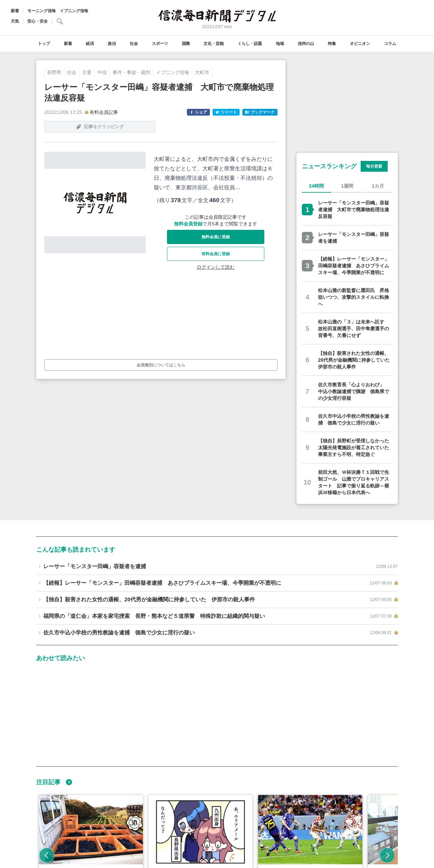Open related 【独自】殺害された女性の通帳 row
Image resolution: width=434 pixels, height=868 pixels.
[x=217, y=600]
